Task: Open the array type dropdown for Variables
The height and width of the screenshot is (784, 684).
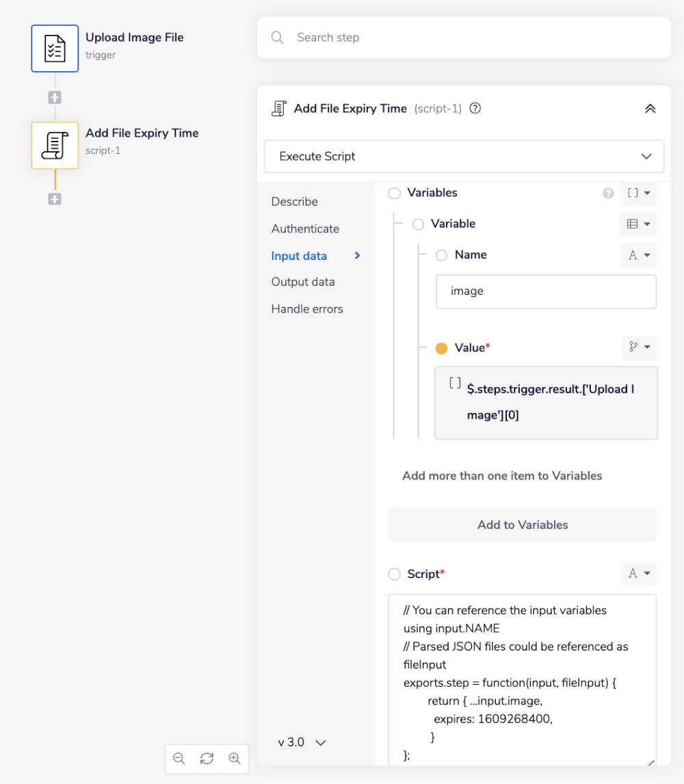Action: point(638,193)
